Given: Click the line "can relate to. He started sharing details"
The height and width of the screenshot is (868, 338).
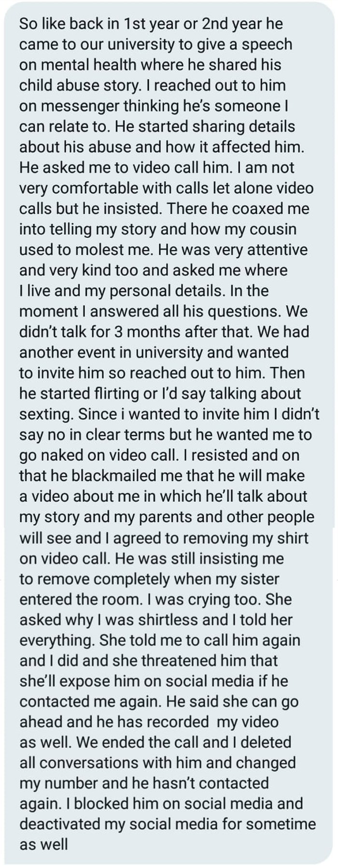Looking at the screenshot, I should tap(157, 127).
